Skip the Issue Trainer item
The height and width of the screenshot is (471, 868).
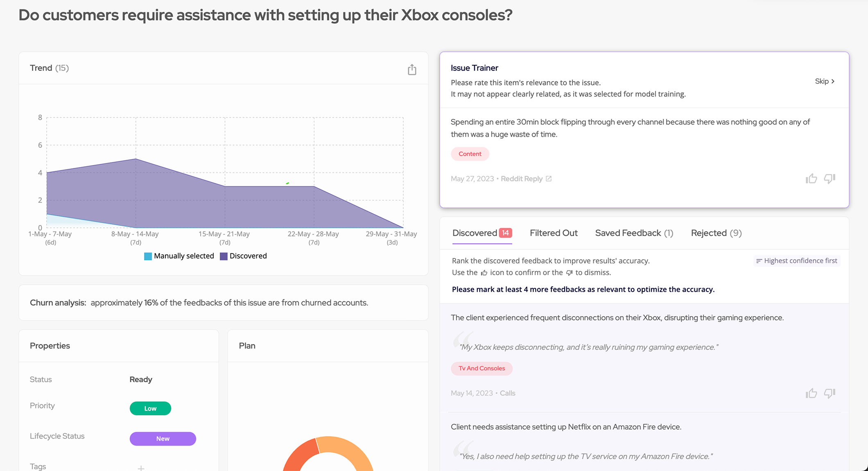(825, 81)
